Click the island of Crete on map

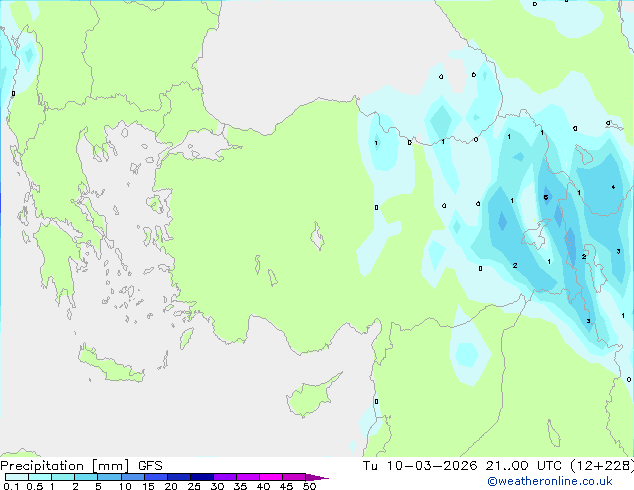(110, 364)
